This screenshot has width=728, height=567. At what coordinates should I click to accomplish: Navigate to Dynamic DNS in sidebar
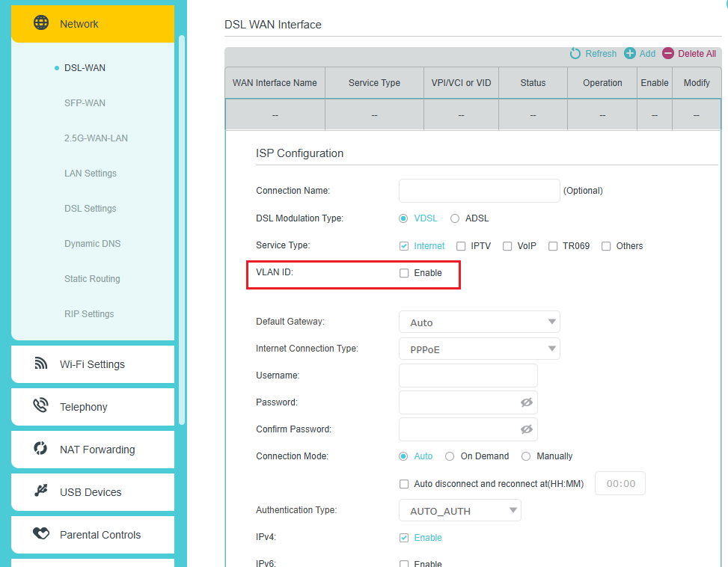[x=91, y=243]
